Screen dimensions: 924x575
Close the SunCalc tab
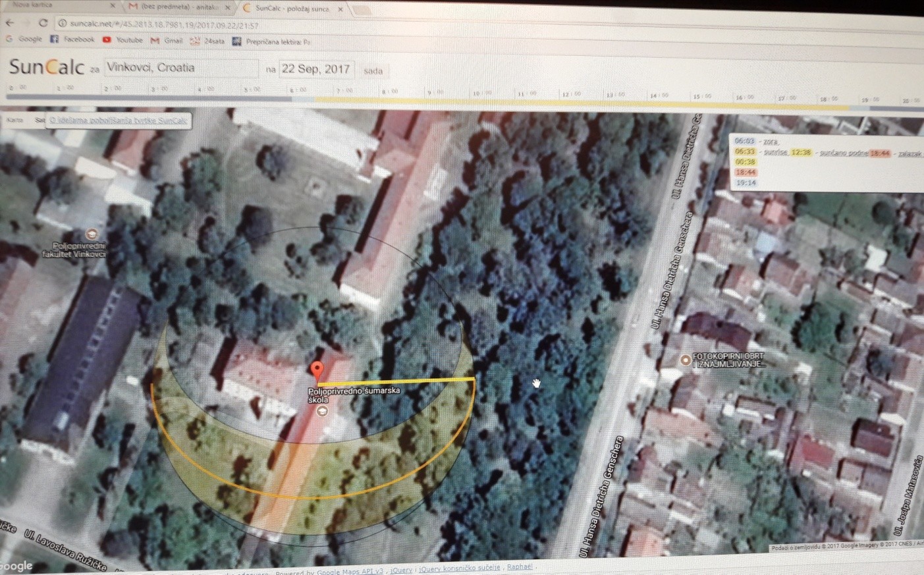(x=340, y=10)
